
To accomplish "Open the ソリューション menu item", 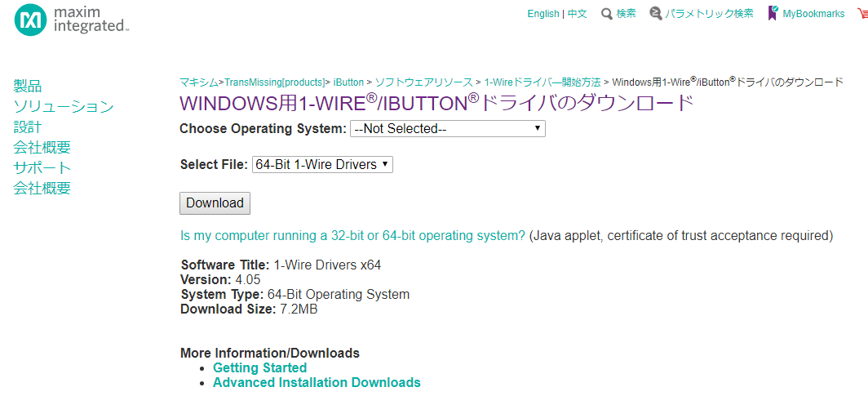I will [64, 106].
